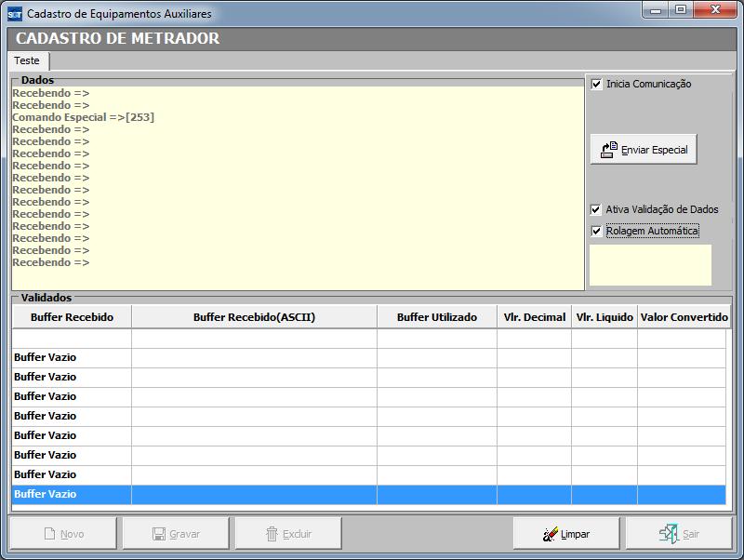Click the Limpar brush icon
Viewport: 744px width, 560px height.
tap(550, 534)
